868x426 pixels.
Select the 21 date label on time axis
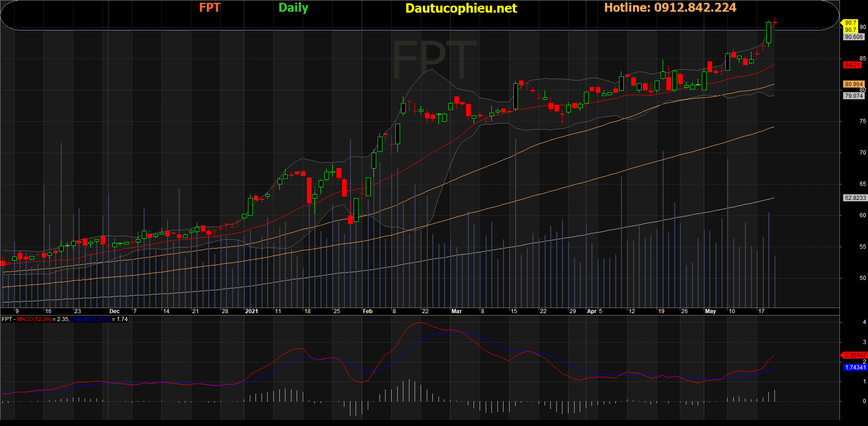(196, 311)
